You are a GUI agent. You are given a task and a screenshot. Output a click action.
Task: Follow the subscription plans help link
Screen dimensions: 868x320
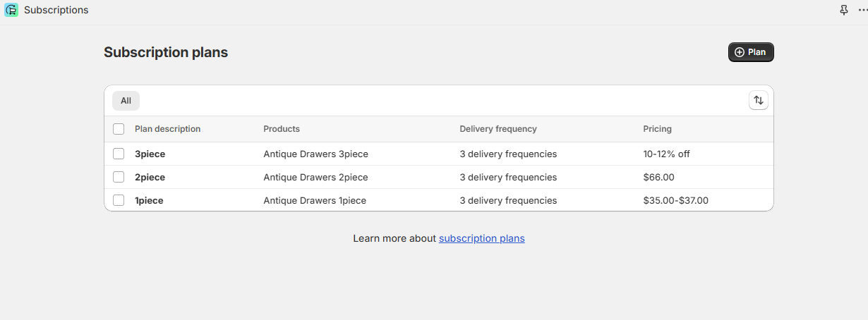tap(481, 238)
